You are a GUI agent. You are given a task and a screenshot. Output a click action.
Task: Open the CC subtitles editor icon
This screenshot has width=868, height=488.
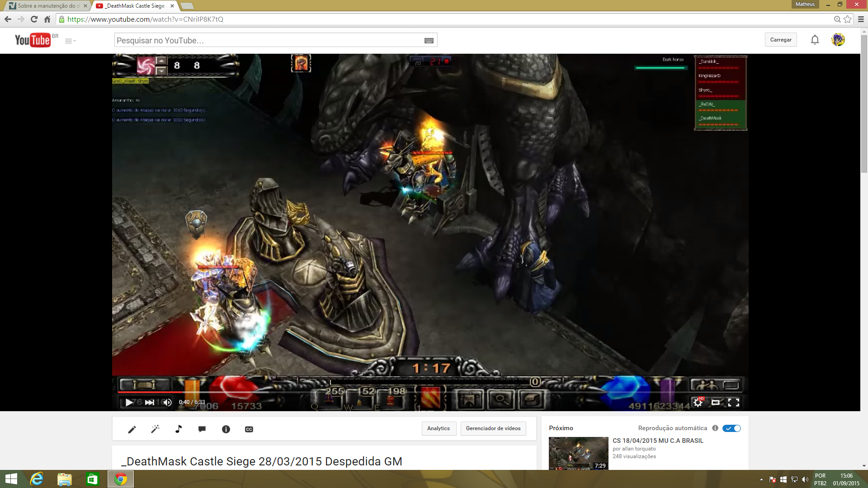(249, 429)
